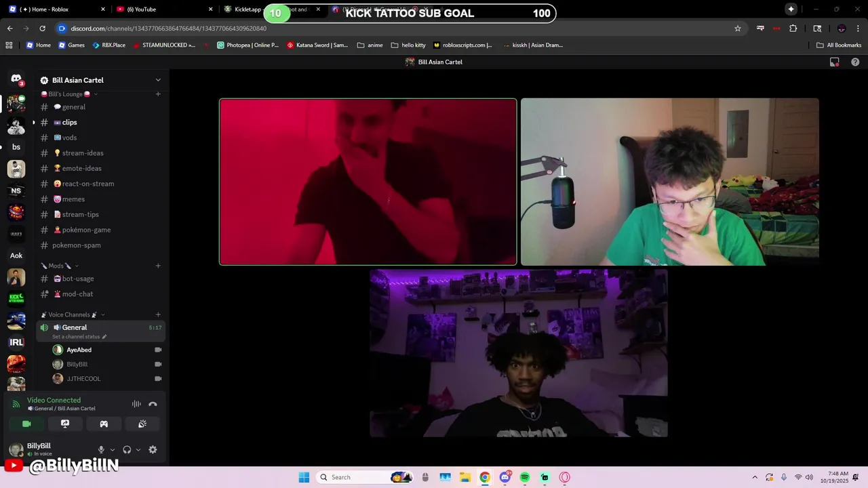The height and width of the screenshot is (488, 868).
Task: Open the emote-ideas channel
Action: 100,169
